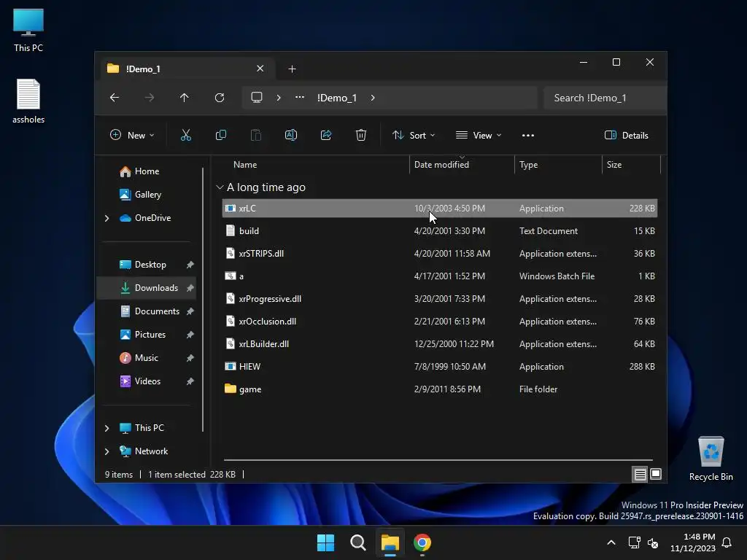Open Music in the navigation pane
747x560 pixels.
tap(147, 358)
